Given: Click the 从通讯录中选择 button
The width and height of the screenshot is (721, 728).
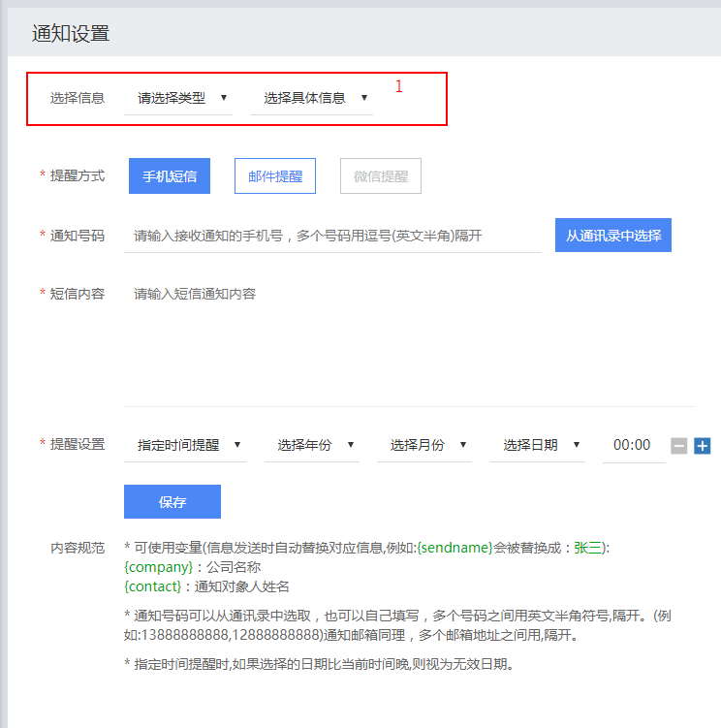Looking at the screenshot, I should pyautogui.click(x=612, y=236).
